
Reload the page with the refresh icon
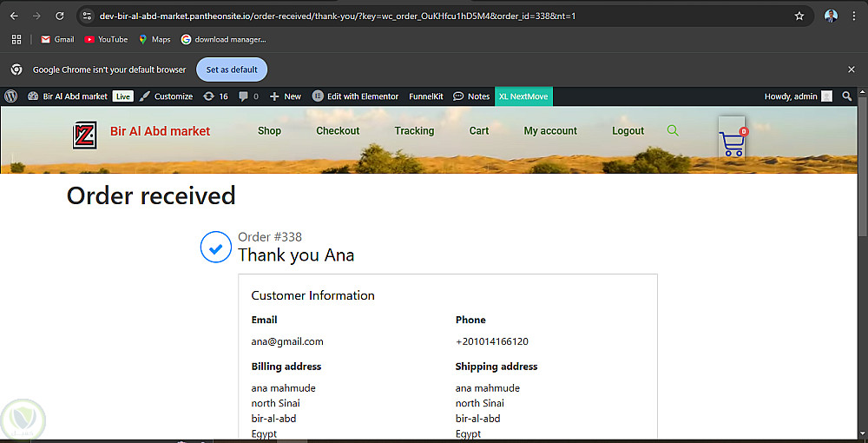60,16
